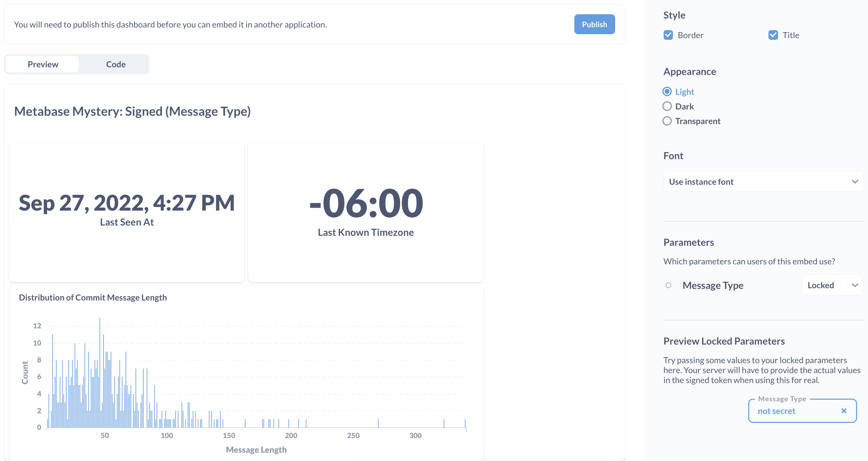Switch to the Preview tab
Image resolution: width=868 pixels, height=461 pixels.
pyautogui.click(x=42, y=64)
